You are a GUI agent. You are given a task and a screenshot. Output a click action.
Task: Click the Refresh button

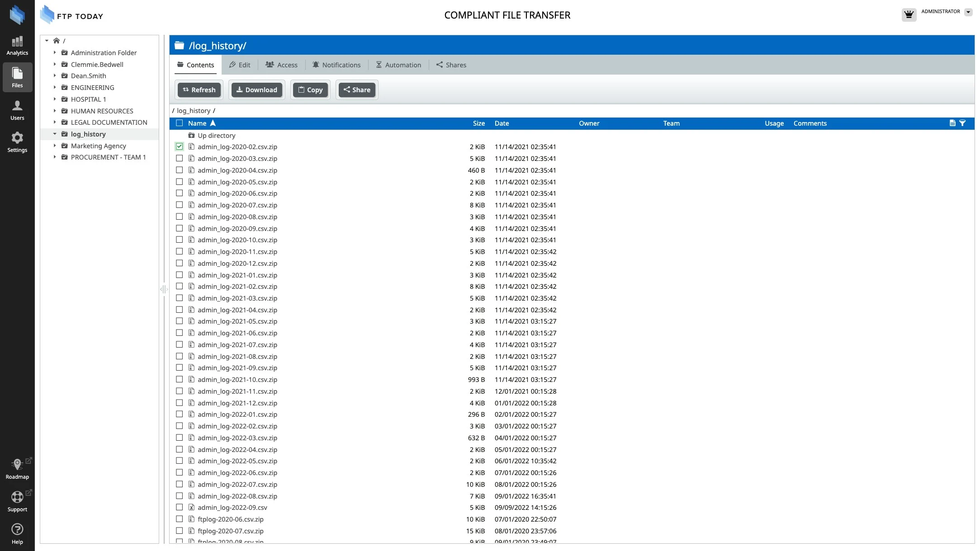199,89
